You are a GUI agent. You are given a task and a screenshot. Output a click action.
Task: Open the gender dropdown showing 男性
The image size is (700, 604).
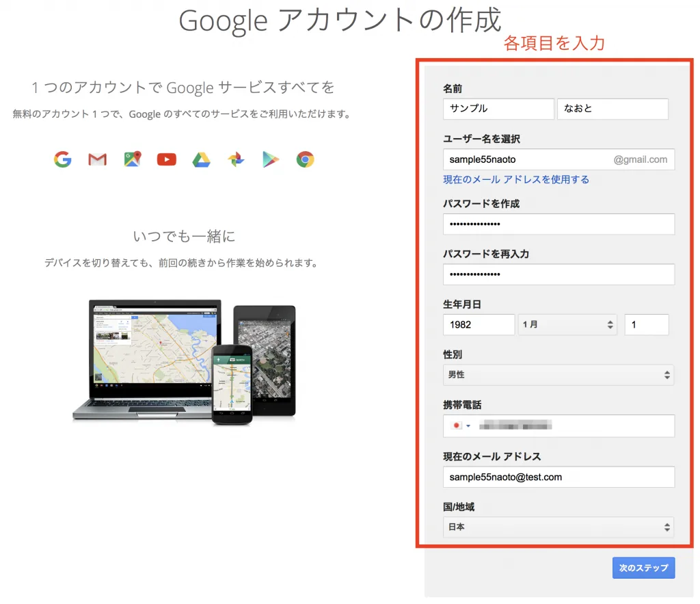(558, 375)
